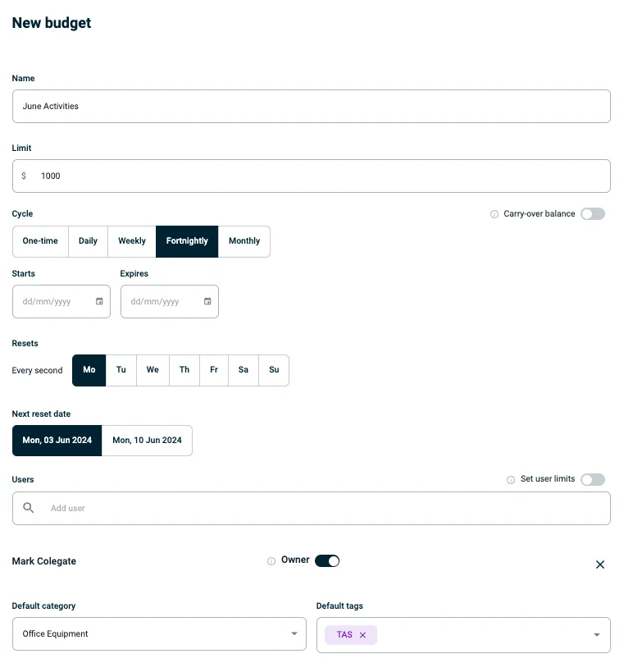Pick Mon, 10 Jun 2024 reset date
The width and height of the screenshot is (633, 672).
pyautogui.click(x=147, y=441)
